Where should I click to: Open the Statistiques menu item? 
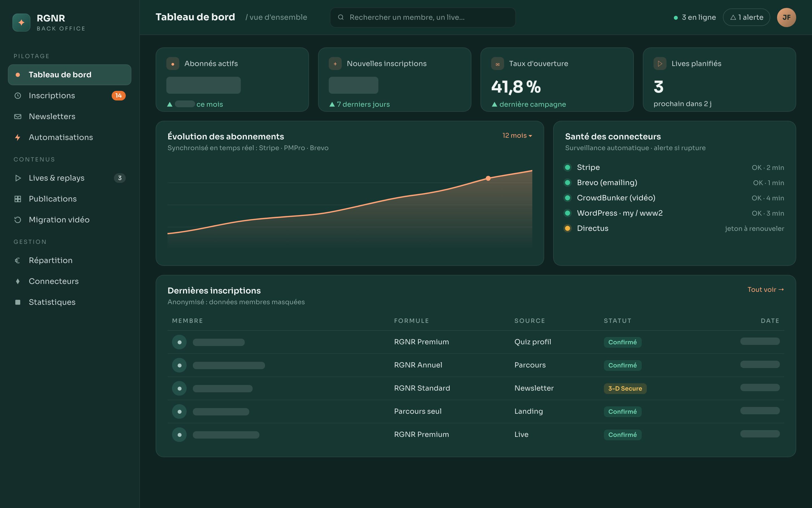click(69, 302)
